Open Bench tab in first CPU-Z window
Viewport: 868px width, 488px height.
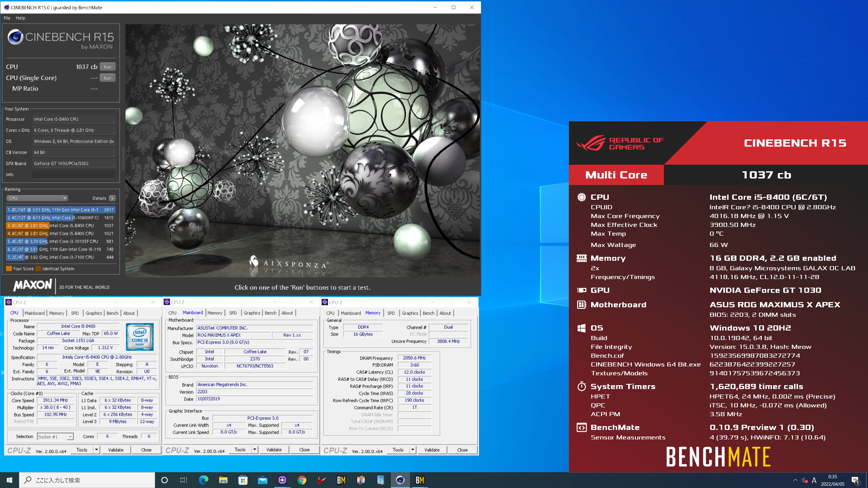coord(112,313)
